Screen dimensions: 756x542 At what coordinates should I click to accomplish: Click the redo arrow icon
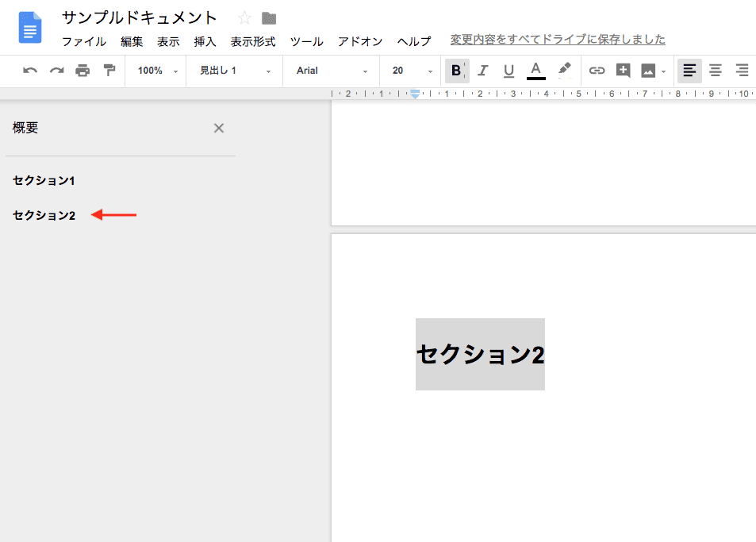tap(56, 71)
